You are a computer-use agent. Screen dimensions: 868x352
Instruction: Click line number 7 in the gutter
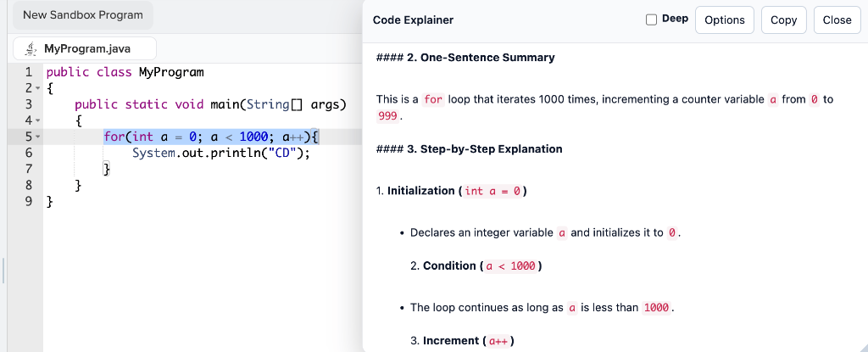point(29,169)
